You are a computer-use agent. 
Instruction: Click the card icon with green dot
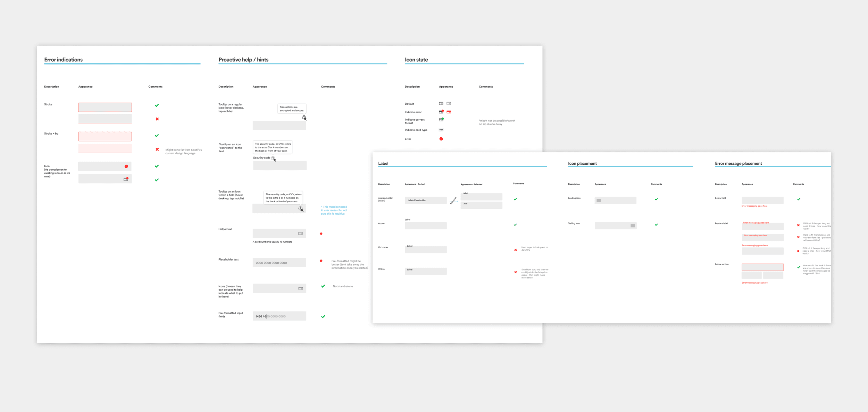click(441, 120)
